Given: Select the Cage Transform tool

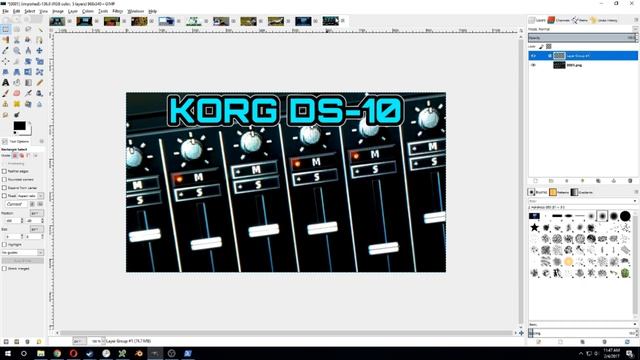Looking at the screenshot, I should [40, 72].
